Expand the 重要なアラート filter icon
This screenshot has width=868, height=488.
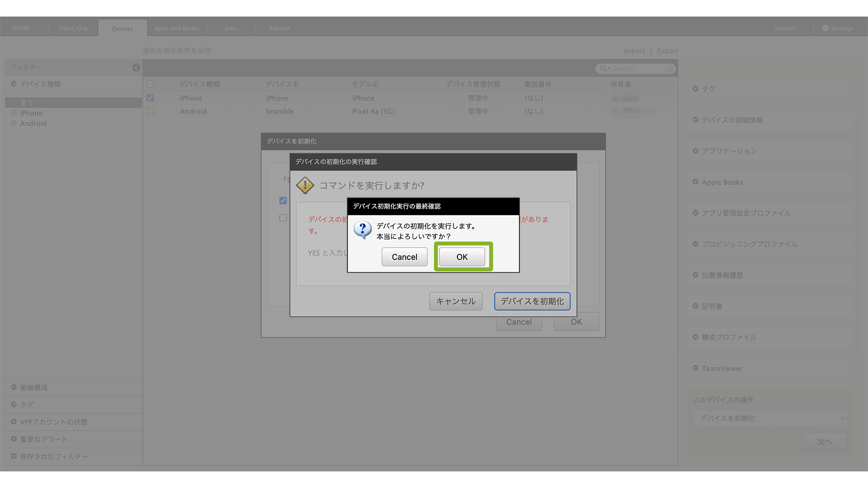coord(14,439)
